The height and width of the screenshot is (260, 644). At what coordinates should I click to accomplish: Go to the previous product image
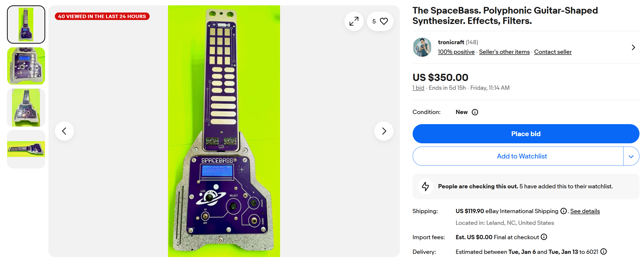tap(64, 131)
